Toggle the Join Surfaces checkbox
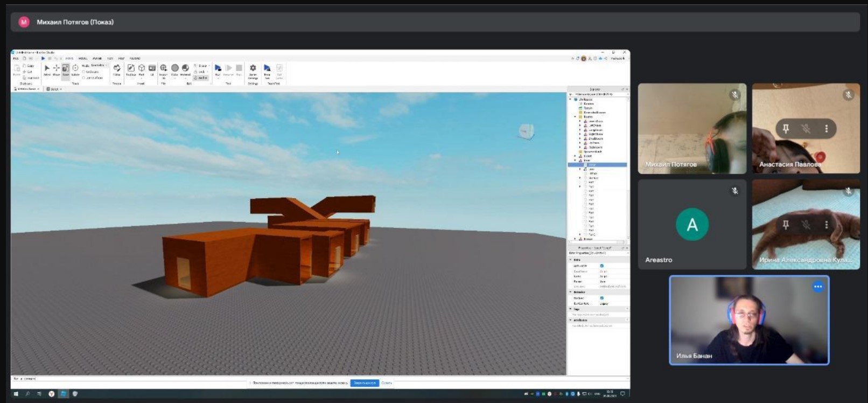868x403 pixels. click(83, 78)
